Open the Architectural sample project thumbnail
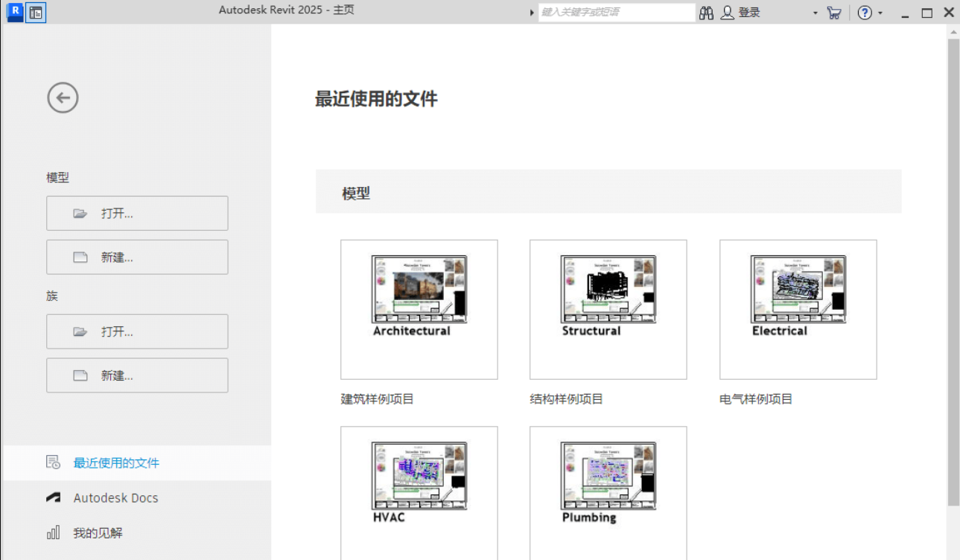 tap(419, 309)
